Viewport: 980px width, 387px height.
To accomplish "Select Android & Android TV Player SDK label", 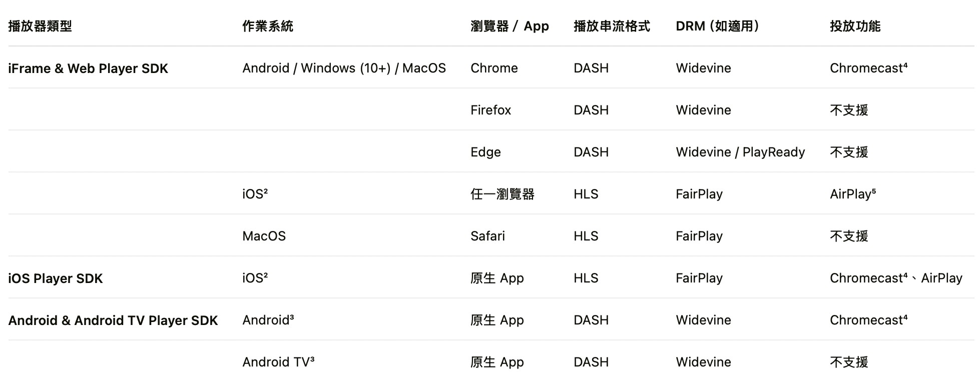I will pyautogui.click(x=113, y=320).
